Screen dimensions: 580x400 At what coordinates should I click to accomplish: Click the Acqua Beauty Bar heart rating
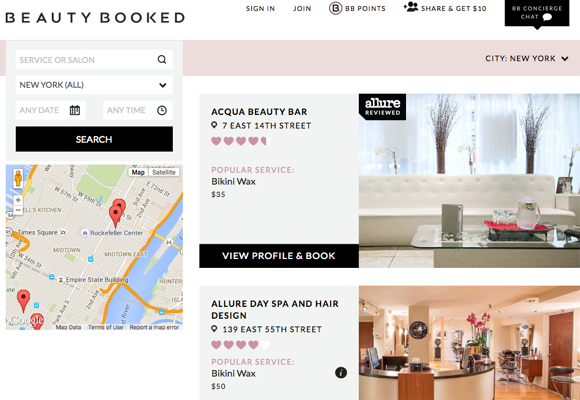(x=241, y=141)
